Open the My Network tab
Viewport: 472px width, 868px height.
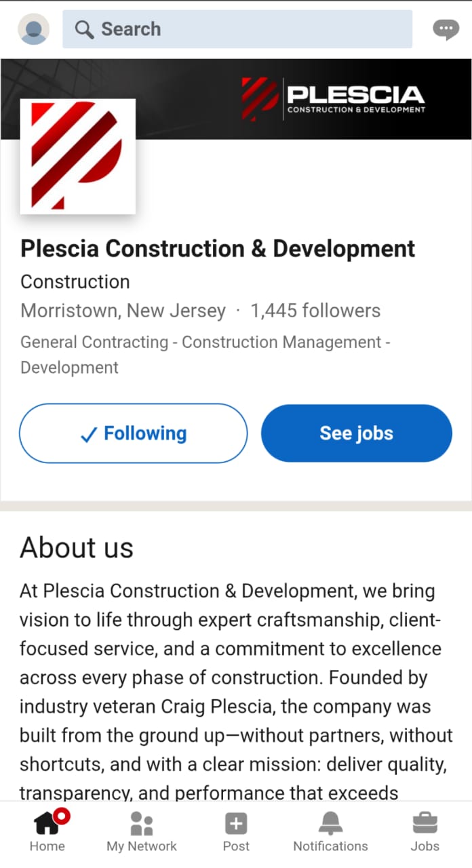click(x=142, y=831)
